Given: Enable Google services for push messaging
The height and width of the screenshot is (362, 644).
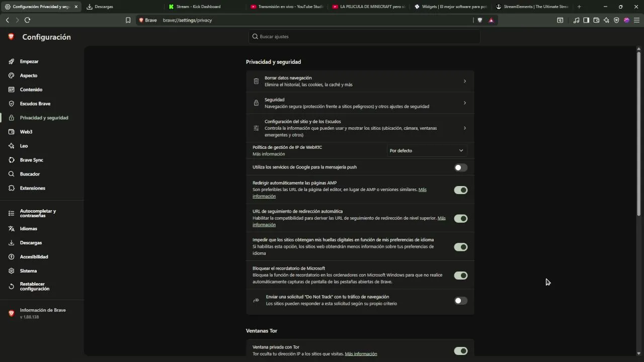Looking at the screenshot, I should [460, 167].
